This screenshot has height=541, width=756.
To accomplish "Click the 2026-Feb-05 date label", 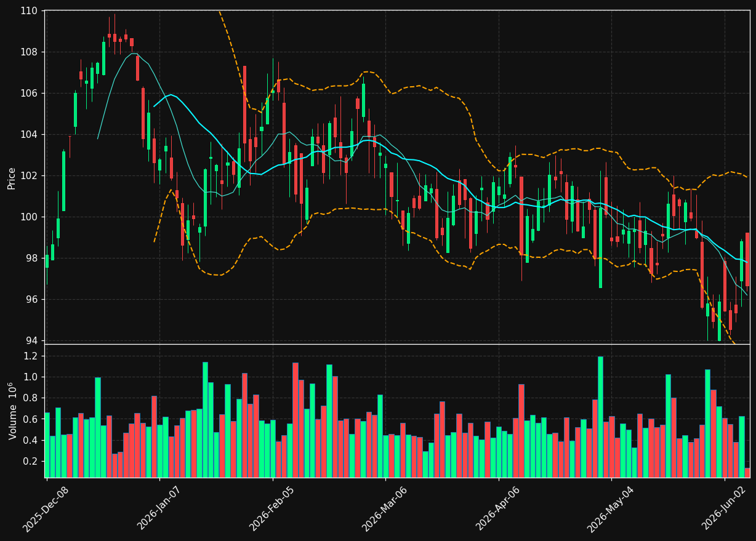I will tap(271, 509).
